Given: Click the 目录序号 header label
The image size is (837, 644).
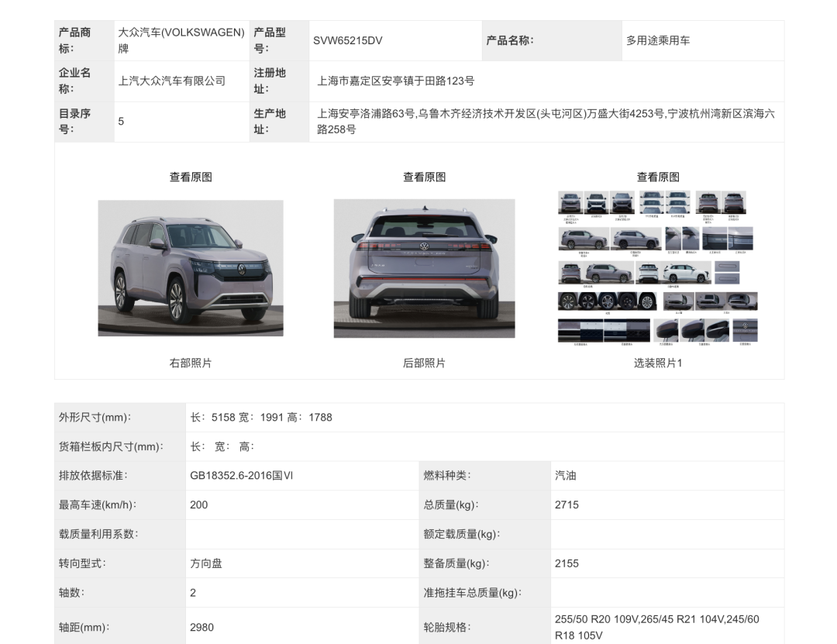Looking at the screenshot, I should coord(74,122).
